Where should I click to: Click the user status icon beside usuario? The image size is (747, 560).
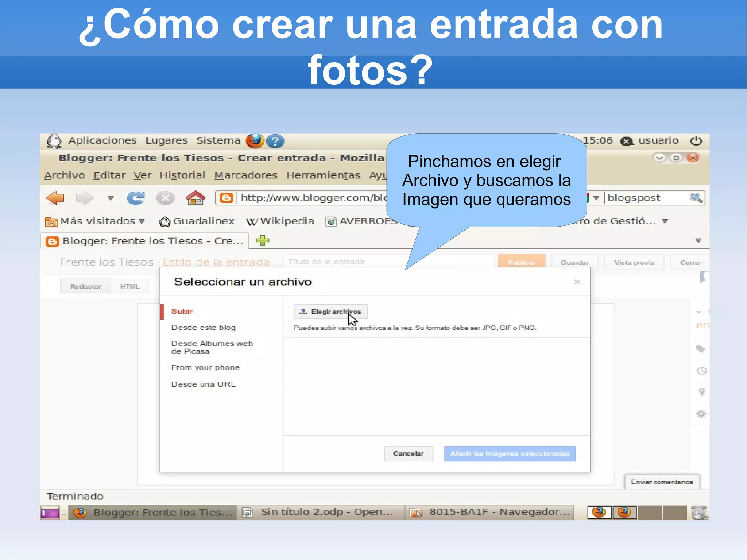click(627, 141)
